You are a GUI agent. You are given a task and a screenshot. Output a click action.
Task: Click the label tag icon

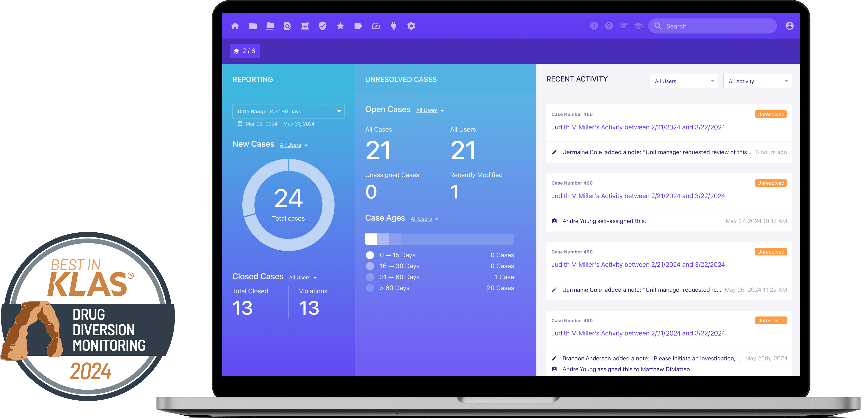tap(358, 26)
